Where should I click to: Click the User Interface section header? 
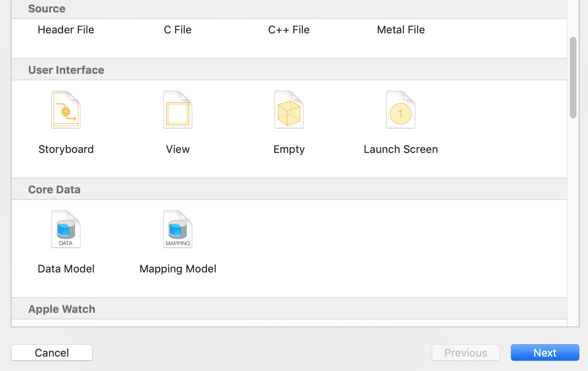pos(66,70)
